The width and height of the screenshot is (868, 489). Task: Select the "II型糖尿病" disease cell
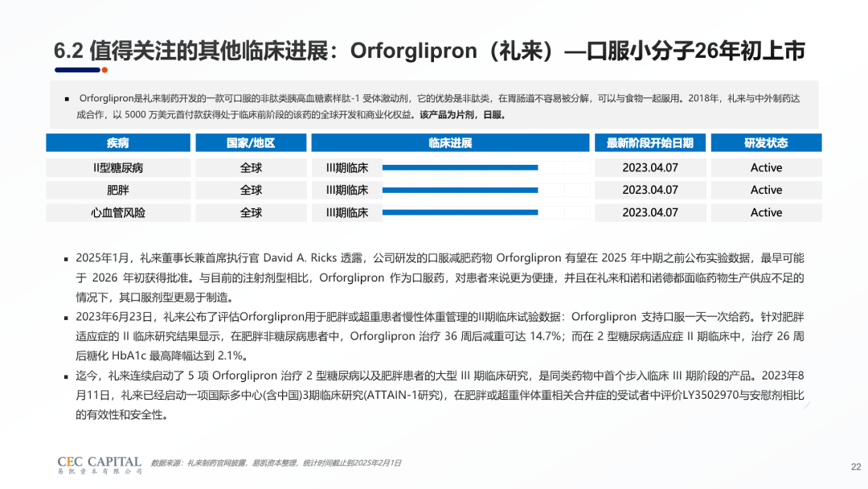tap(118, 168)
